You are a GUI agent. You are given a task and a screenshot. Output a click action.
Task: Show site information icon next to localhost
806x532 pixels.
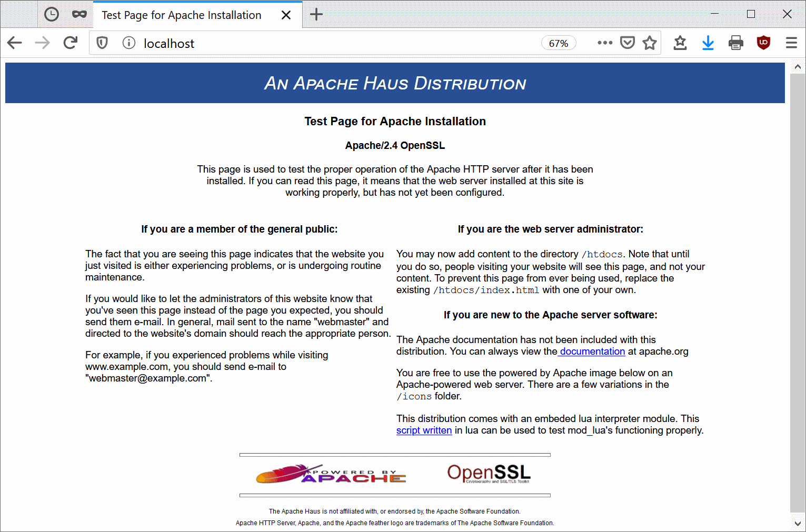click(129, 43)
